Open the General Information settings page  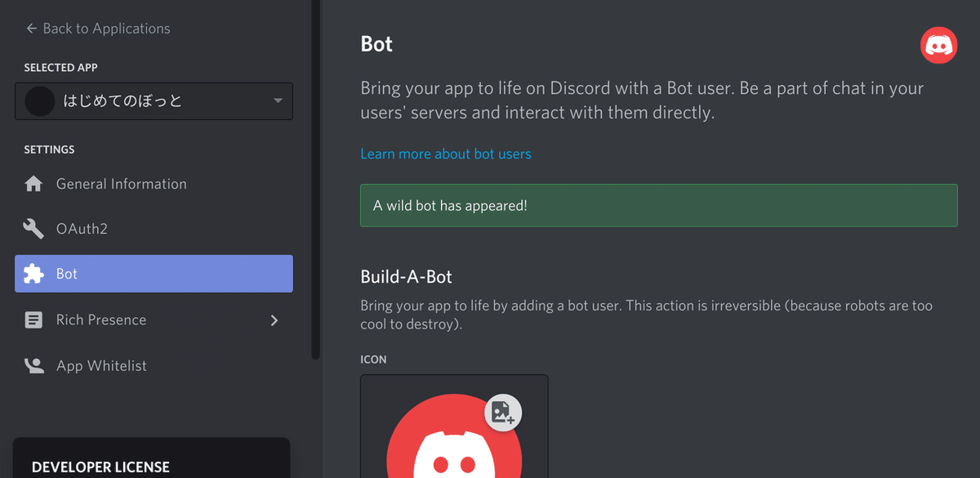pyautogui.click(x=154, y=184)
